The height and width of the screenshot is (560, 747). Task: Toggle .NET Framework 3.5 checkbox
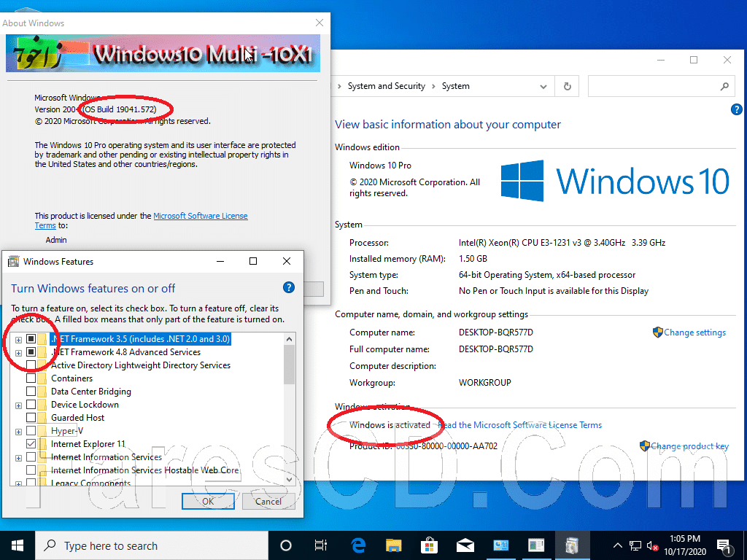(x=31, y=339)
